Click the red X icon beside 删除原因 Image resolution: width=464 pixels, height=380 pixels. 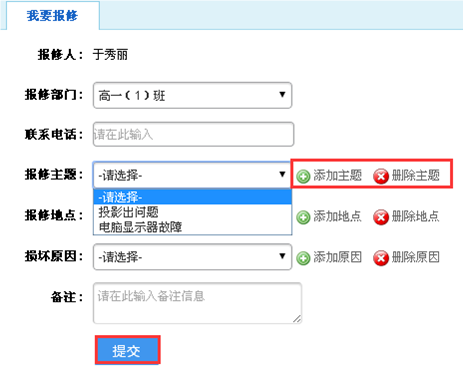click(381, 258)
